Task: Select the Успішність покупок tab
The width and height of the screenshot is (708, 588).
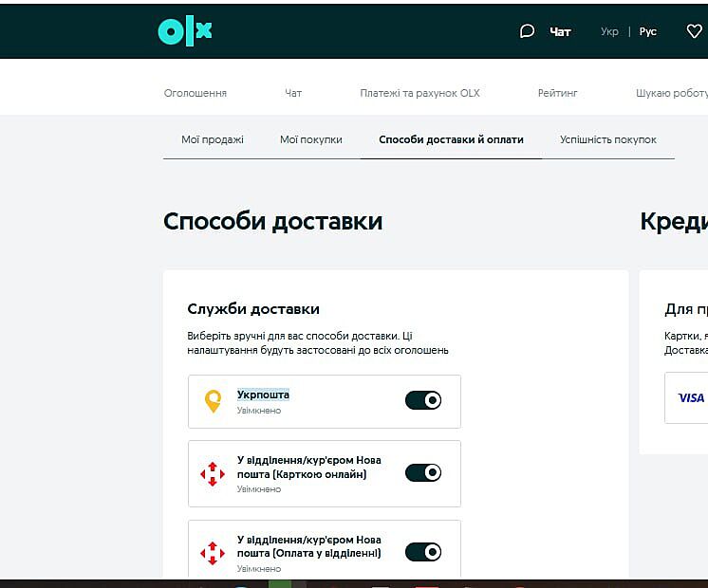Action: coord(607,139)
